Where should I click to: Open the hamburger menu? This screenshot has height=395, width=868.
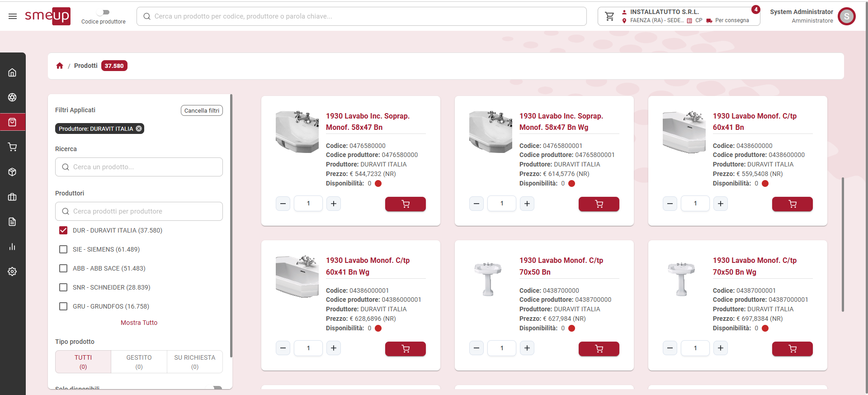click(13, 16)
